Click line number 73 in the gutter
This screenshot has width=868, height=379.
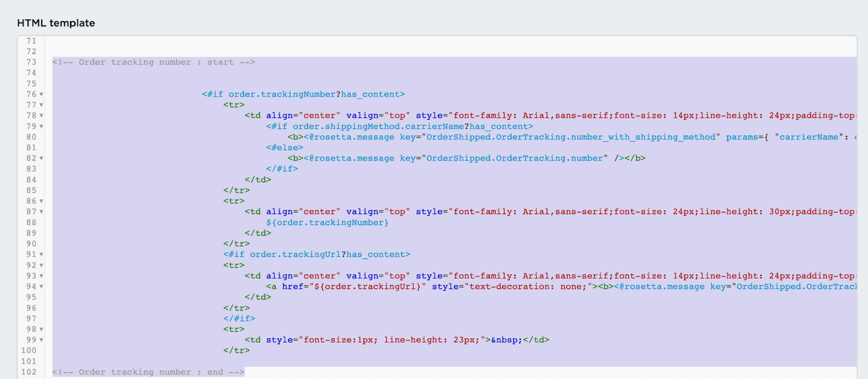click(x=31, y=62)
